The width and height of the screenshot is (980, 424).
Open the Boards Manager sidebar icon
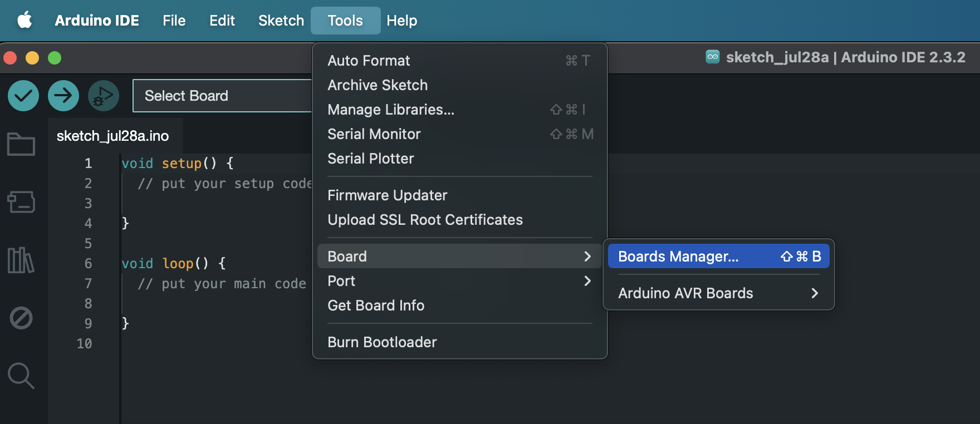tap(21, 202)
